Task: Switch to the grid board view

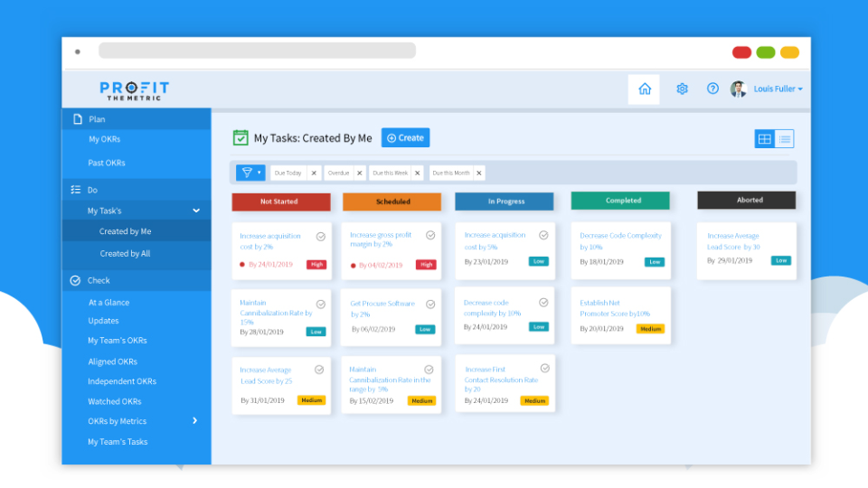Action: [765, 139]
